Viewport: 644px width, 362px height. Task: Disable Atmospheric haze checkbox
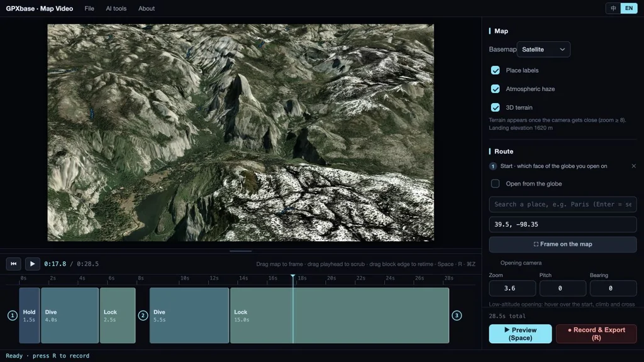(x=496, y=89)
